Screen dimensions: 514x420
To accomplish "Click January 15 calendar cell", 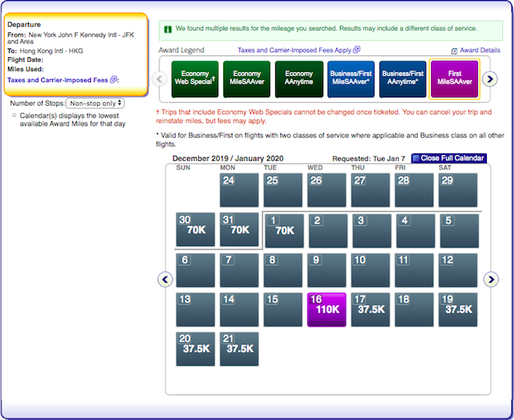I will pos(283,310).
